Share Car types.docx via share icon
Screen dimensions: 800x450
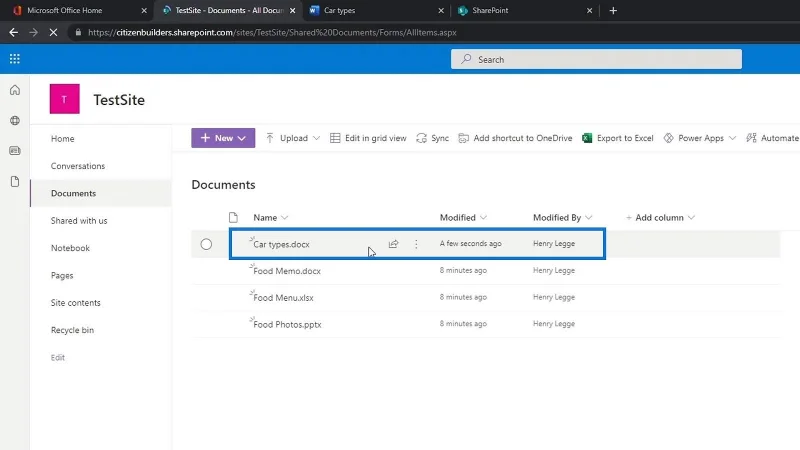click(x=393, y=244)
